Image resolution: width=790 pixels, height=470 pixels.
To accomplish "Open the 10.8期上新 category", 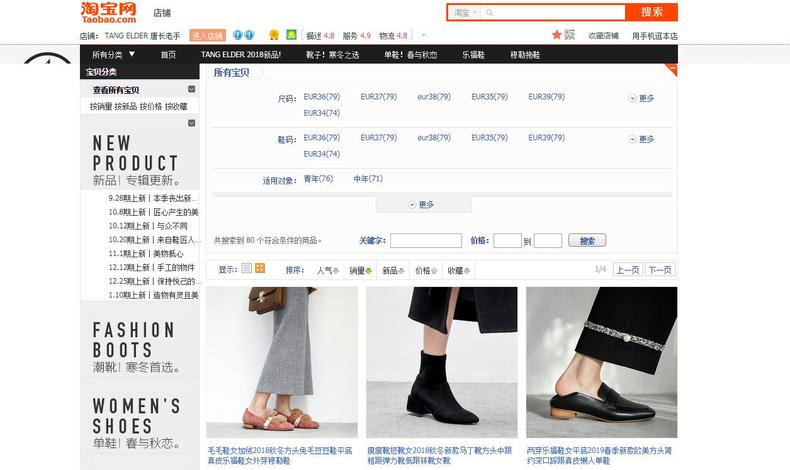I will click(153, 212).
